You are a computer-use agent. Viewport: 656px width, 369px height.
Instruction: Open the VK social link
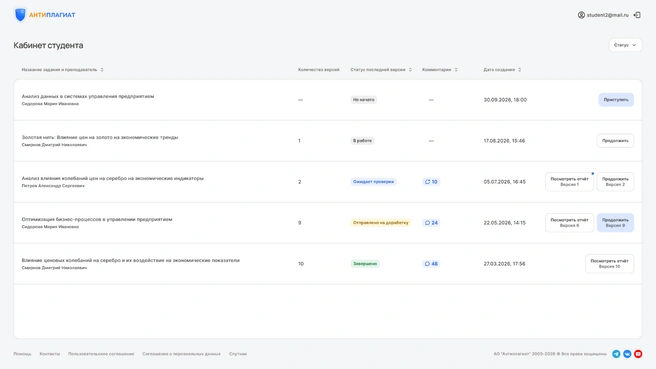627,354
